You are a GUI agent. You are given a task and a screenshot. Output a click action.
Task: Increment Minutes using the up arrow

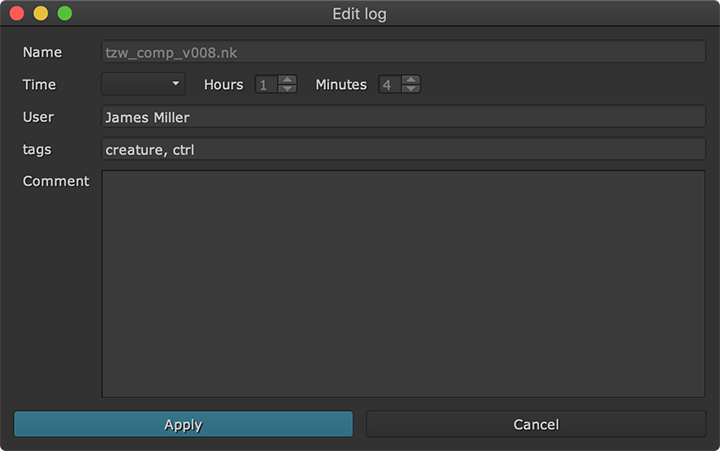(411, 80)
